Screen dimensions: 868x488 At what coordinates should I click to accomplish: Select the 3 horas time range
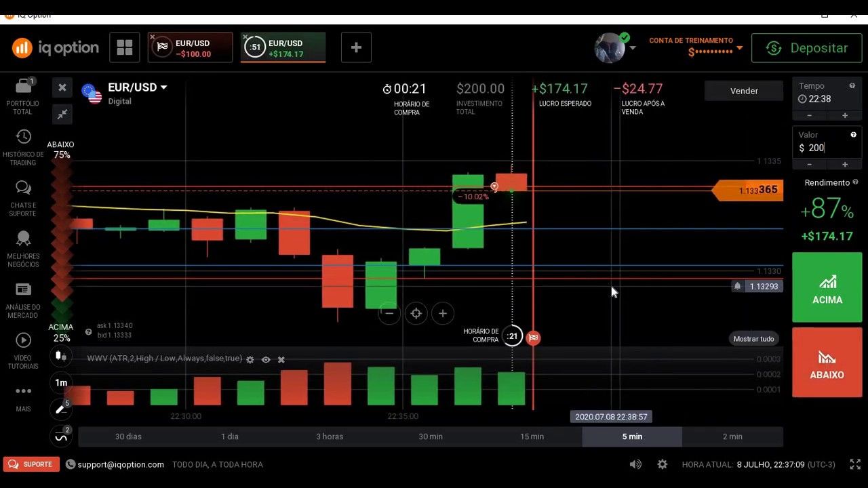(330, 436)
